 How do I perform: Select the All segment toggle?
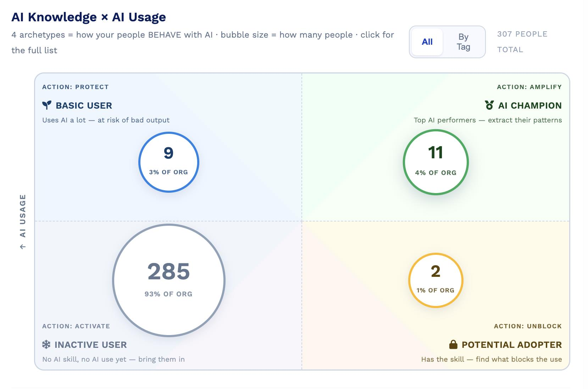[x=427, y=42]
